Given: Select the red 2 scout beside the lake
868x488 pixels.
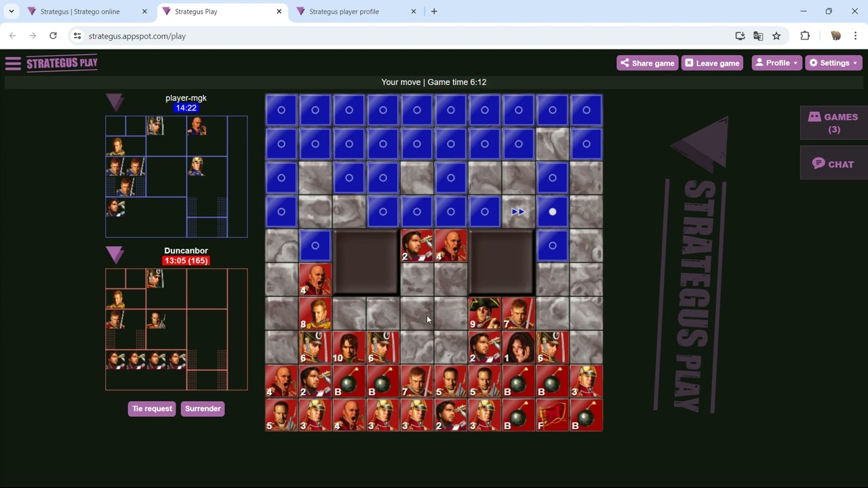Looking at the screenshot, I should point(416,245).
